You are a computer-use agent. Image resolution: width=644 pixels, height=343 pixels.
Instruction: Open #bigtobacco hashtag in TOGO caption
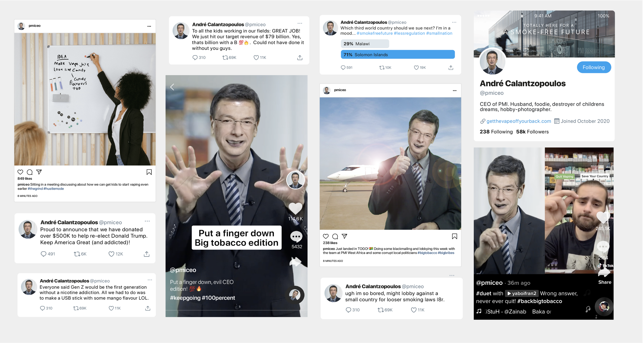coord(427,253)
